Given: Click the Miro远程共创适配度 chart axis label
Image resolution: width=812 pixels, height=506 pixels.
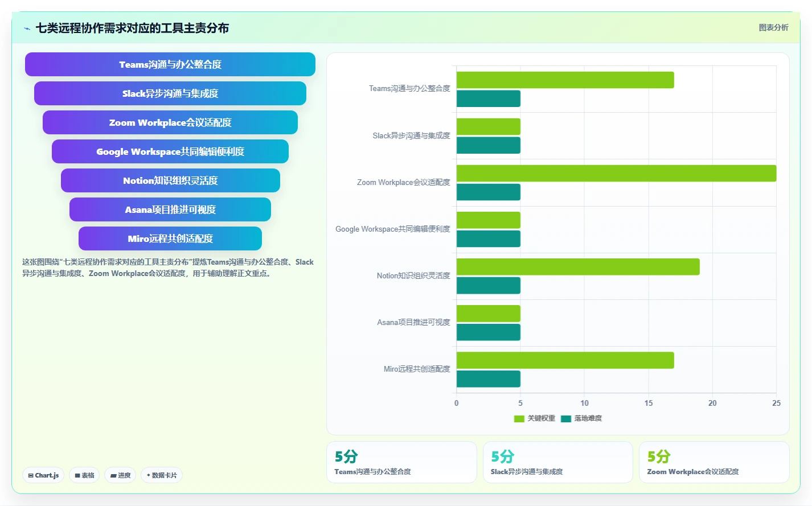Looking at the screenshot, I should (x=417, y=369).
